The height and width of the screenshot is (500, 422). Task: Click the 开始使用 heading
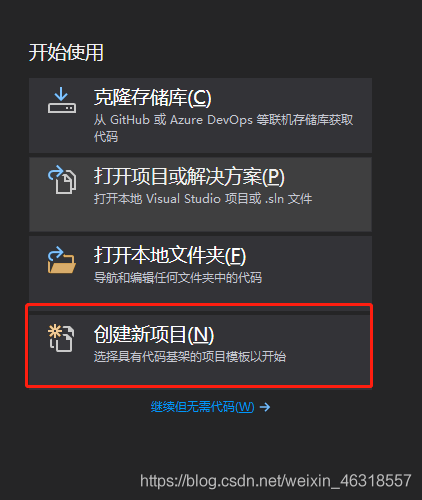66,52
